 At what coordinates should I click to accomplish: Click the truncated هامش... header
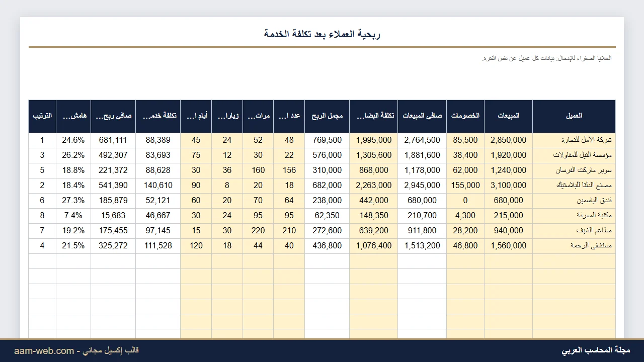click(x=73, y=116)
